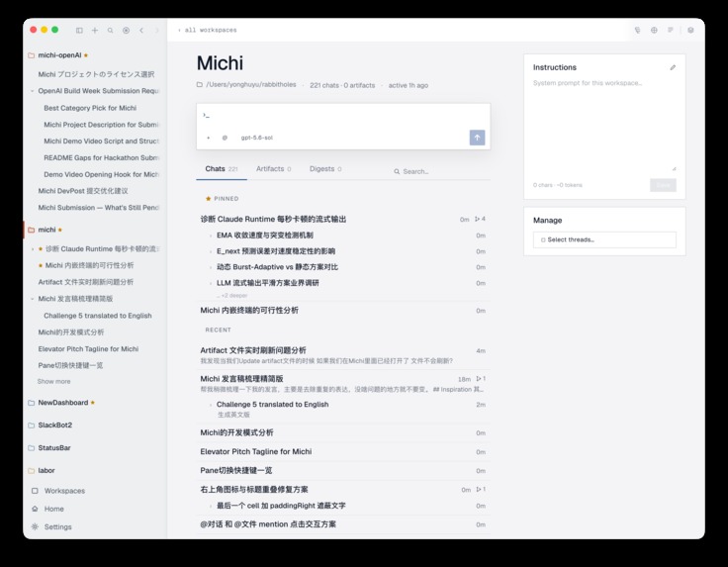Open Elevator Pitch Tagline for Michi in chat list

pos(342,452)
